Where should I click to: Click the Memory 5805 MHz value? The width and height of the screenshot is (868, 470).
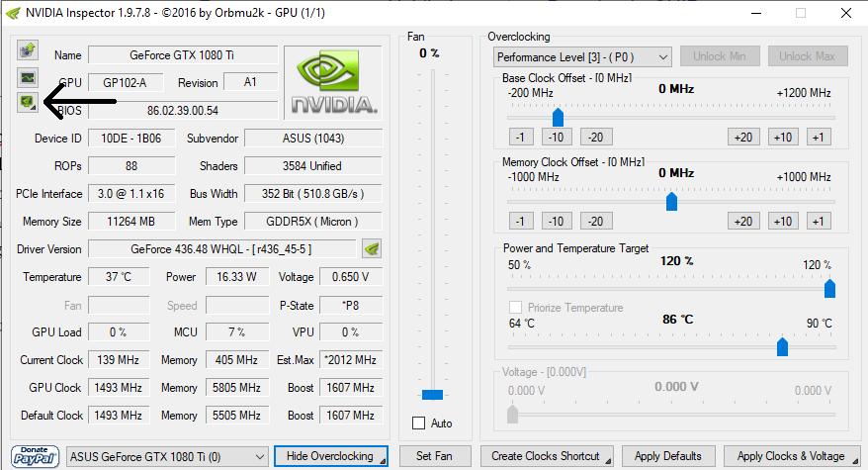point(237,388)
